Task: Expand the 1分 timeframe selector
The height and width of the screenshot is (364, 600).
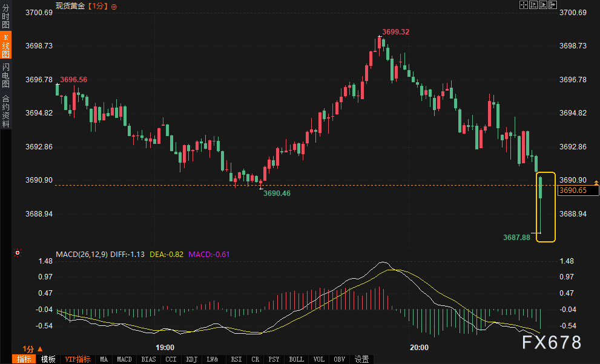Action: [x=33, y=349]
